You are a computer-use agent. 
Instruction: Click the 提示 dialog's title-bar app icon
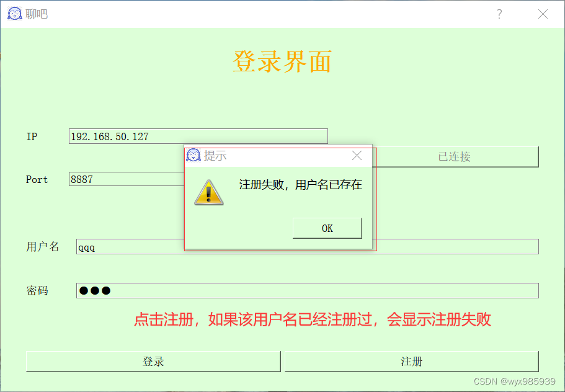pyautogui.click(x=193, y=155)
